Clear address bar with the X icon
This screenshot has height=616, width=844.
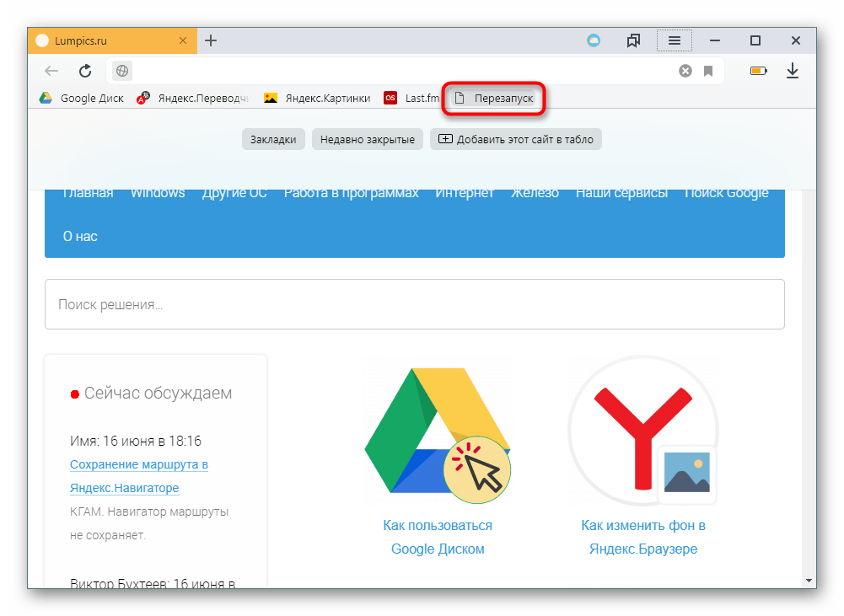[685, 72]
